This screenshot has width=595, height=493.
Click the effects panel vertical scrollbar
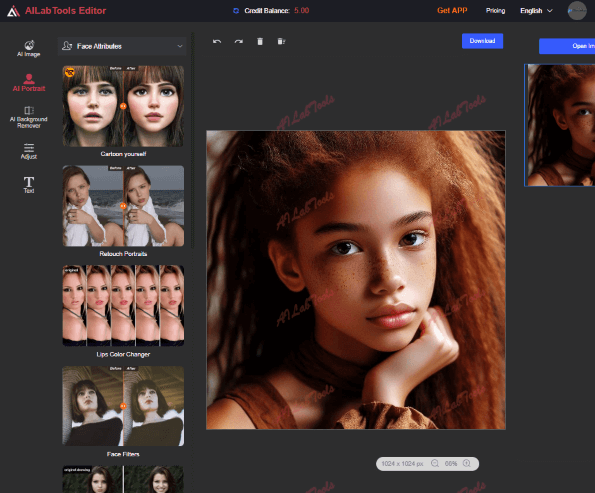[x=192, y=140]
